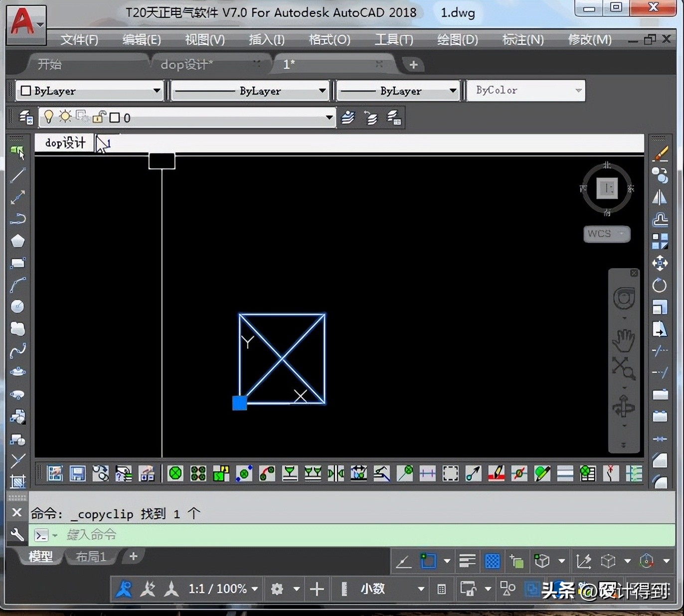Click the blue grip on the square's corner
Screen dimensions: 684x616
click(240, 403)
